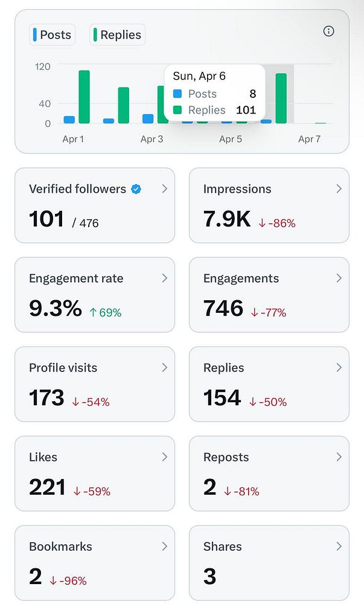
Task: Click the chart info icon
Action: tap(328, 31)
